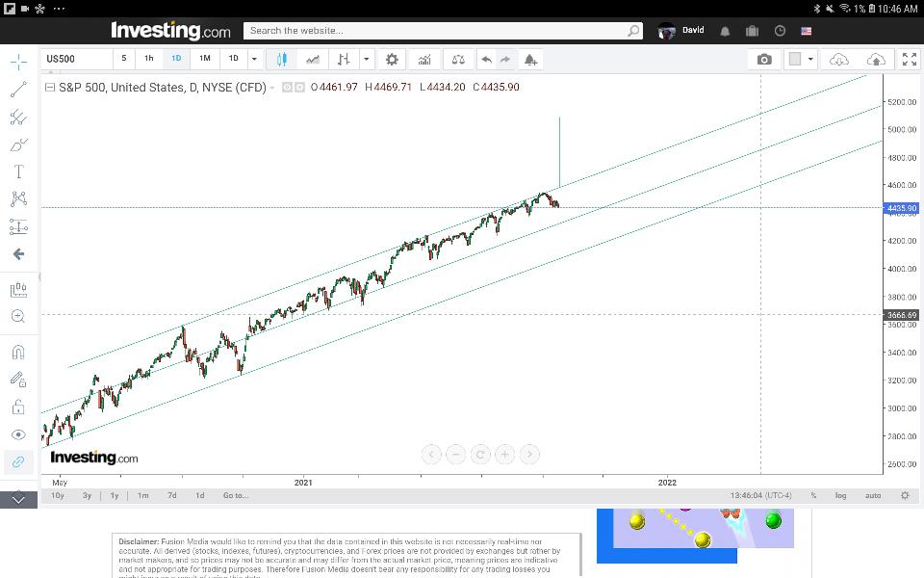The height and width of the screenshot is (578, 924).
Task: Undo the last chart action
Action: (x=486, y=59)
